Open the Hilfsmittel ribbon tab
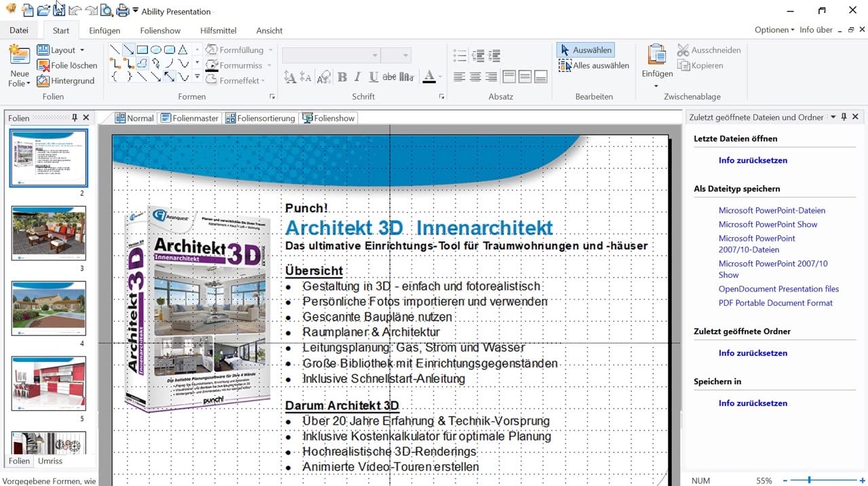 pyautogui.click(x=218, y=31)
